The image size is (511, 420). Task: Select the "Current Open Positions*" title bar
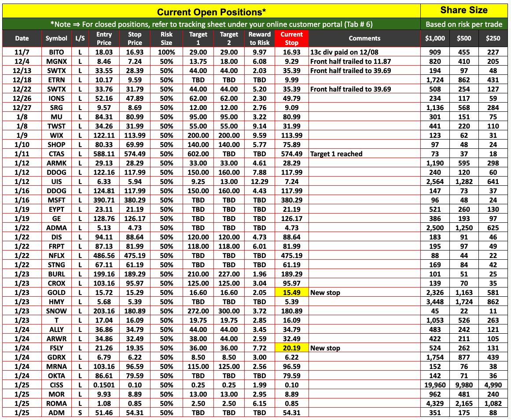(211, 11)
